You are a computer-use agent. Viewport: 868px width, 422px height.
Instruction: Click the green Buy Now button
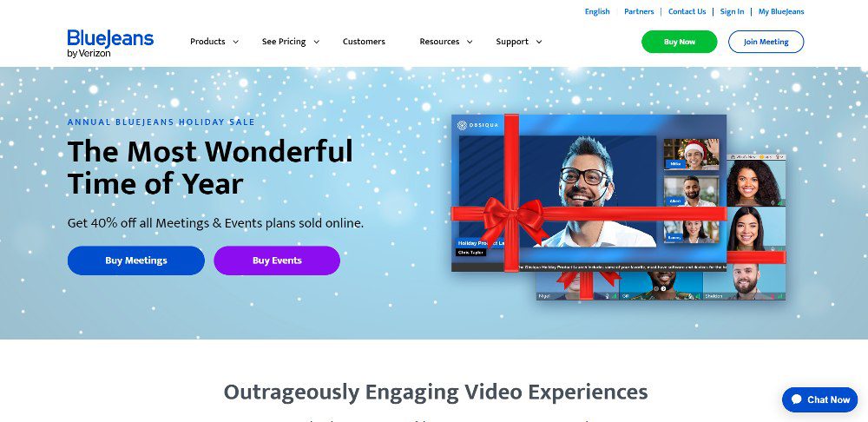point(680,42)
